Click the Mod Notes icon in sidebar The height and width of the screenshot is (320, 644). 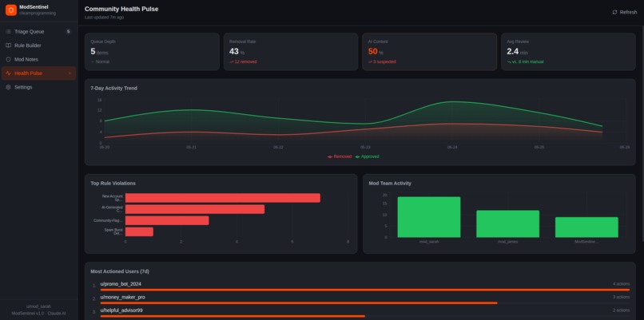point(8,60)
